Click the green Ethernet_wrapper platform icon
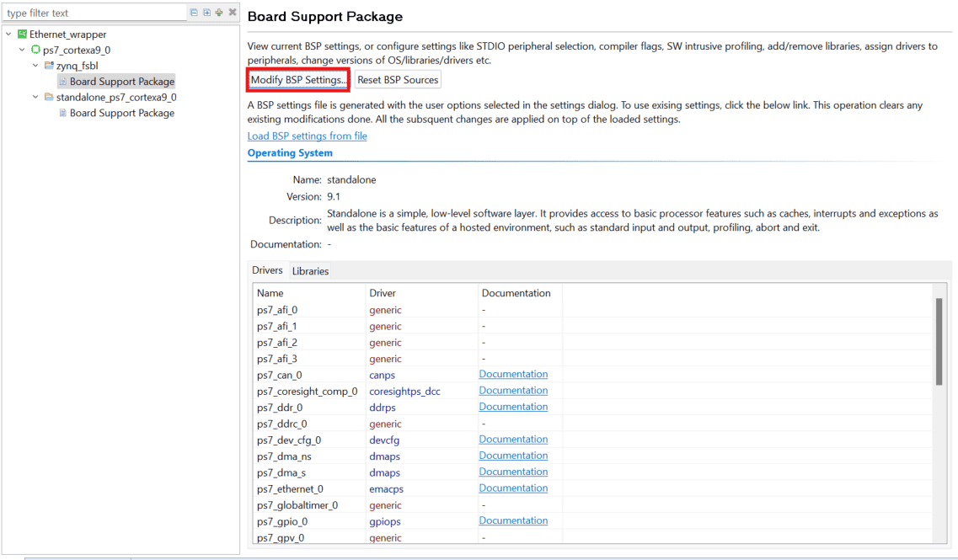The width and height of the screenshot is (958, 560). click(x=22, y=35)
